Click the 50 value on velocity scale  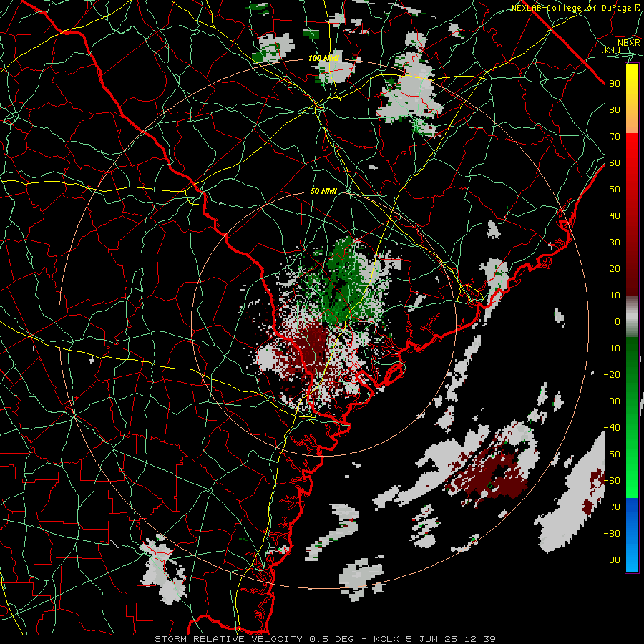tap(615, 190)
